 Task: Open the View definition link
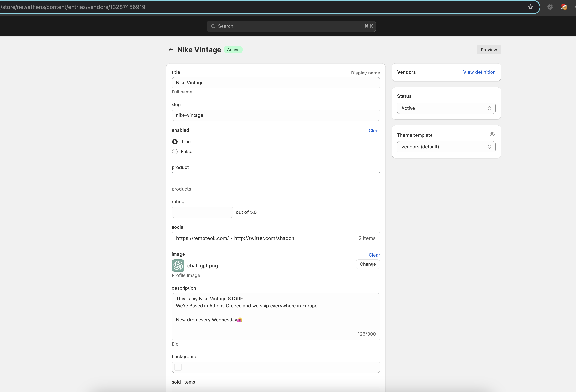point(479,72)
